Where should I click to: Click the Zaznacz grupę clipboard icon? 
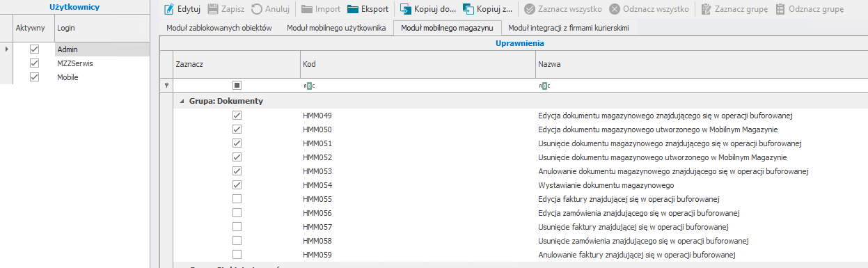tap(706, 10)
